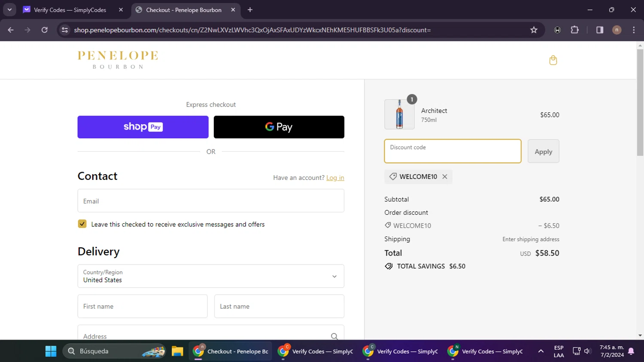Reload the checkout page

[45, 30]
